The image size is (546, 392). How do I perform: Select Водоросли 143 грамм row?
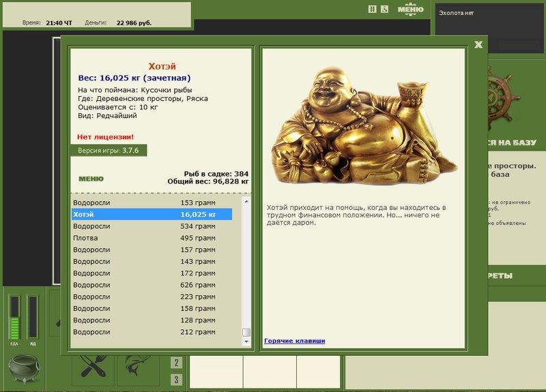152,262
